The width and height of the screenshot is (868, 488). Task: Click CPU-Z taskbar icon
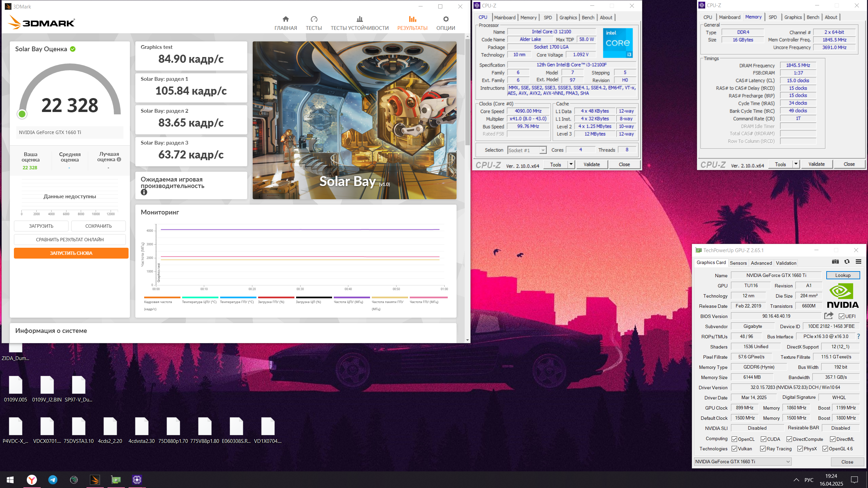click(137, 480)
